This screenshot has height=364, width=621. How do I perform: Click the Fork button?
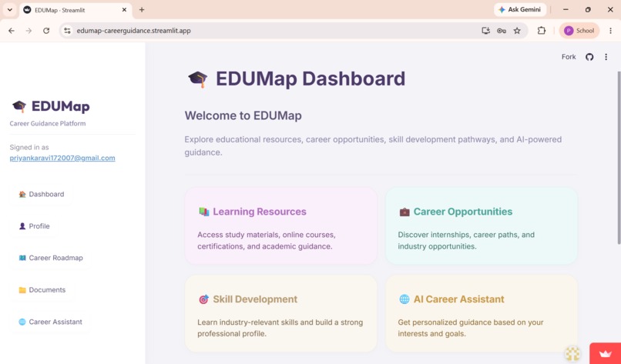[569, 57]
